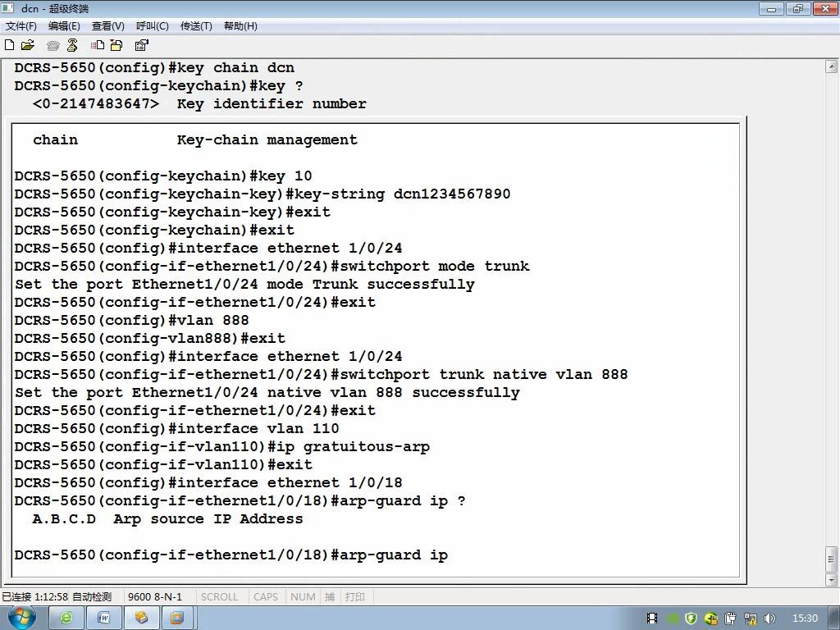Click the Send file toolbar icon

click(x=98, y=45)
